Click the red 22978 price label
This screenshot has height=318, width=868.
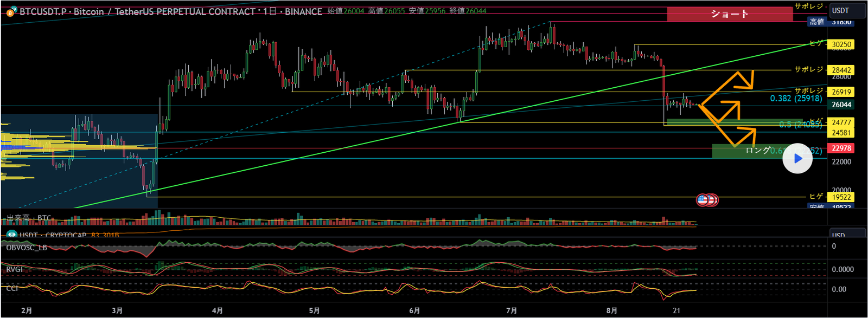click(x=841, y=148)
